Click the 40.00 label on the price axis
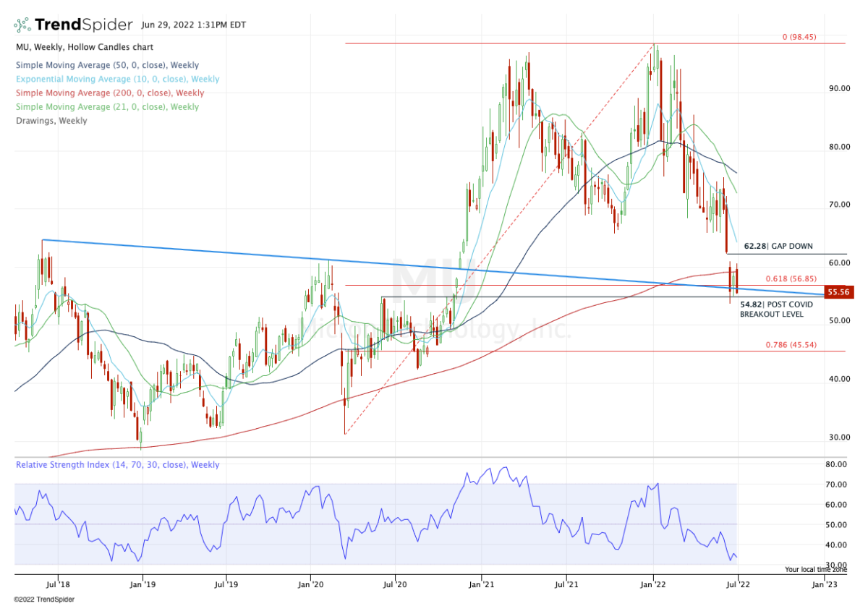This screenshot has width=868, height=606. tap(840, 379)
